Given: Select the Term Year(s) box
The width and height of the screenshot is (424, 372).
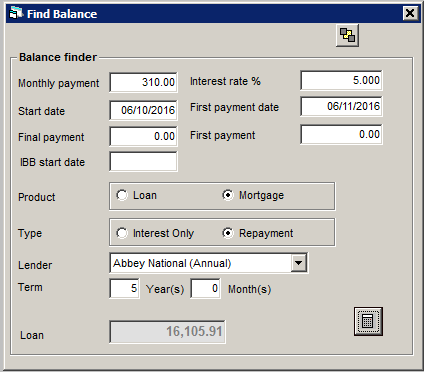Looking at the screenshot, I should [124, 288].
